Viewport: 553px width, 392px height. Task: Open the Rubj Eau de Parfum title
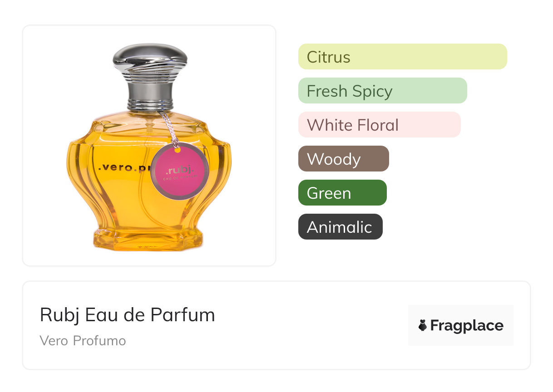(x=127, y=315)
